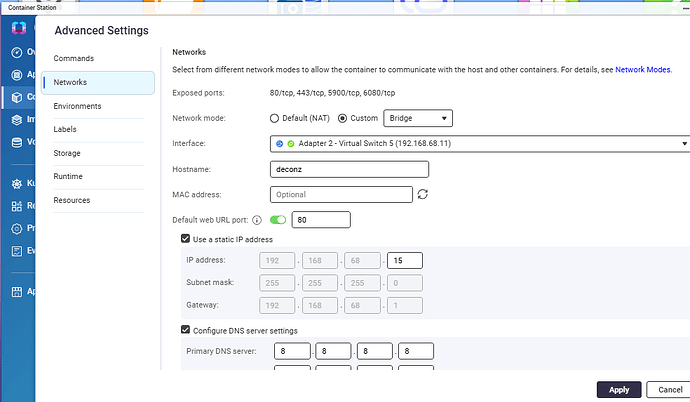Open Overview from the left sidebar
The height and width of the screenshot is (402, 690).
point(15,52)
